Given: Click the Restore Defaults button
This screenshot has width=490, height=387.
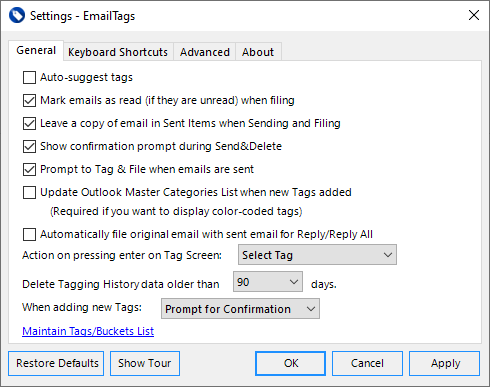Looking at the screenshot, I should [x=56, y=363].
